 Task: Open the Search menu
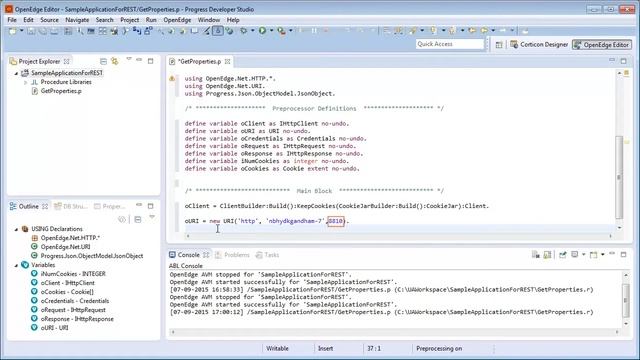pos(104,20)
